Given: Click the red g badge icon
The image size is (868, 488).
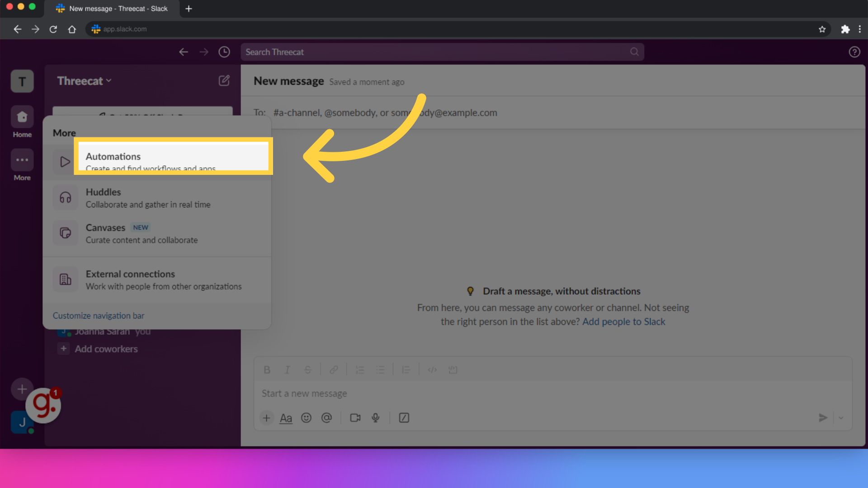Looking at the screenshot, I should click(43, 405).
